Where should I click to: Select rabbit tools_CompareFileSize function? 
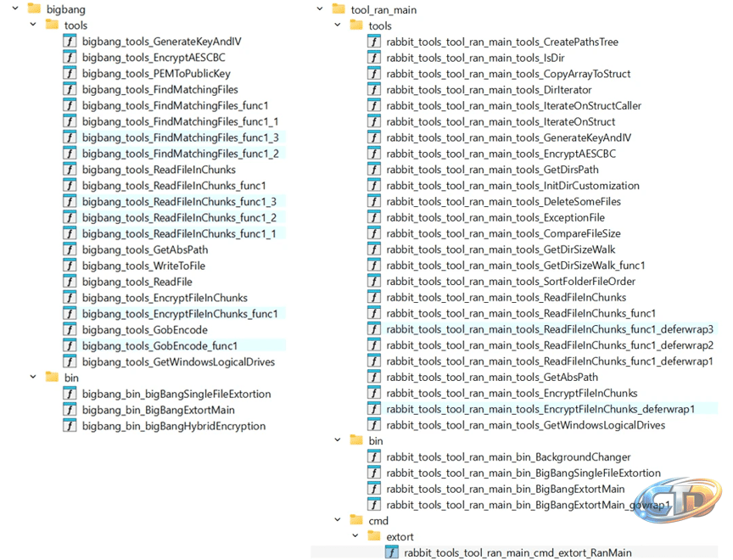[x=503, y=233]
